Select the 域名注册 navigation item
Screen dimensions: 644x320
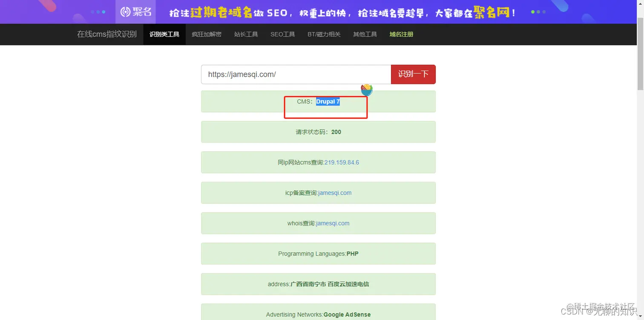point(401,34)
